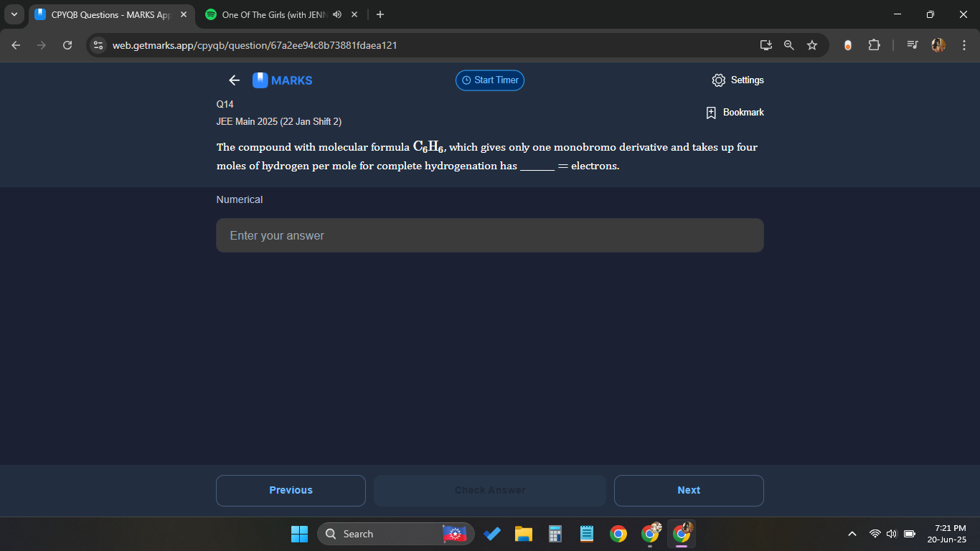This screenshot has height=551, width=980.
Task: Open the clock showing 7:21 PM
Action: (947, 534)
